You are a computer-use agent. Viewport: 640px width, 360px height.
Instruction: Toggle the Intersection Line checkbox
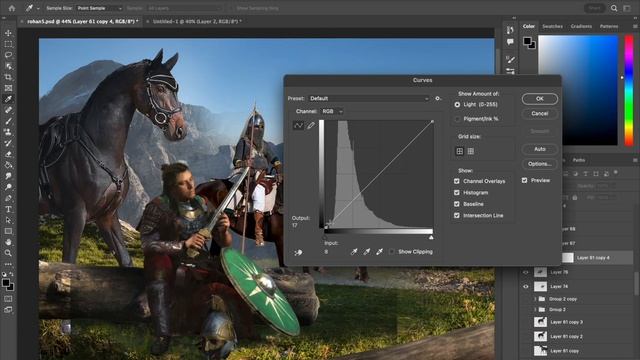pyautogui.click(x=457, y=216)
